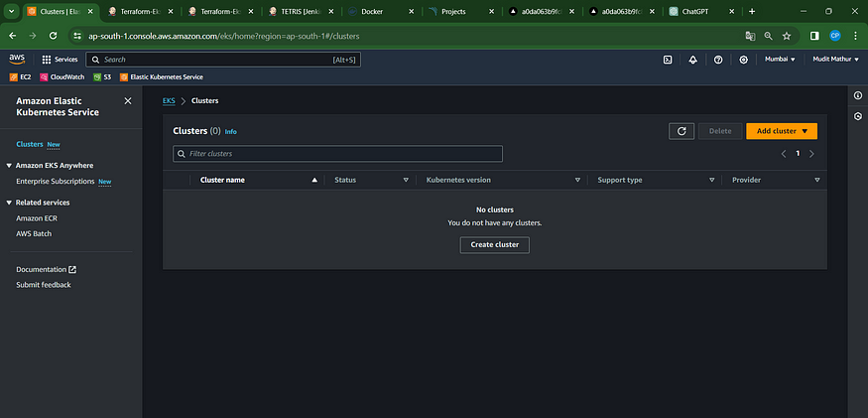868x418 pixels.
Task: Open the Elastic Kubernetes Service shortcut
Action: click(x=162, y=77)
